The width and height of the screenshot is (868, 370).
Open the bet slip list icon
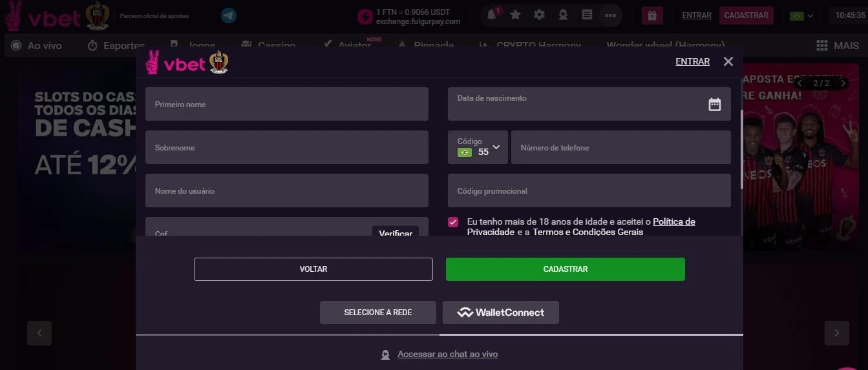[x=587, y=15]
